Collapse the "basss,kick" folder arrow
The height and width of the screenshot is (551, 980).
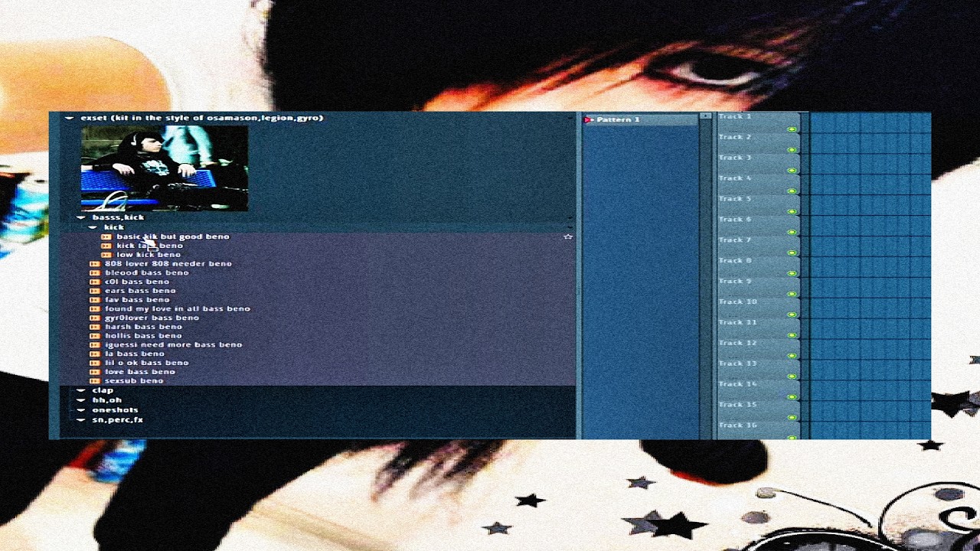point(81,217)
